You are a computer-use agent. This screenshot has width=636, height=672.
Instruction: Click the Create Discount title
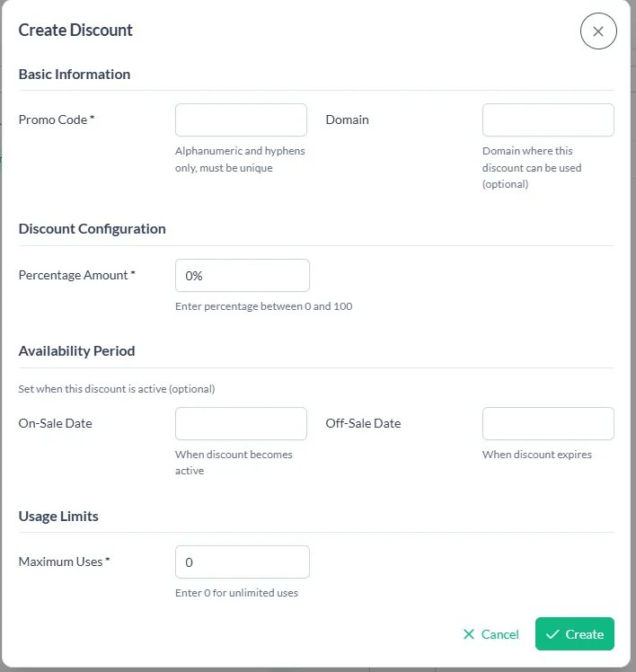pyautogui.click(x=75, y=31)
